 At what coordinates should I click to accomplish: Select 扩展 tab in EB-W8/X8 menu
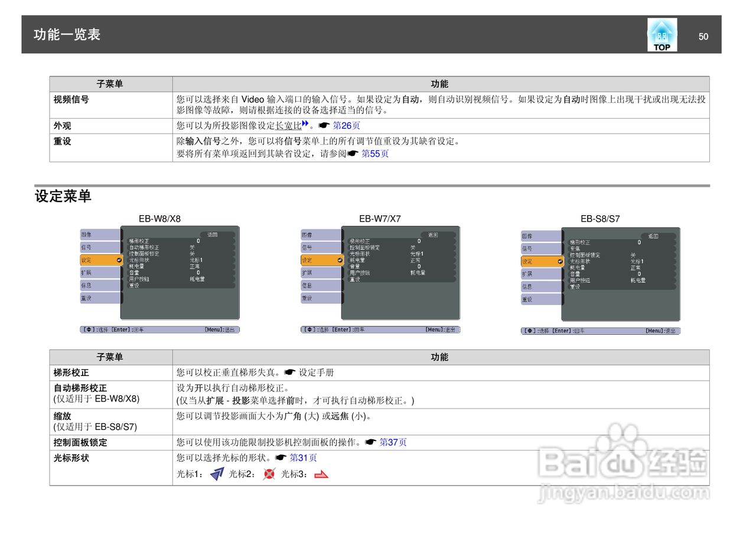pyautogui.click(x=100, y=273)
